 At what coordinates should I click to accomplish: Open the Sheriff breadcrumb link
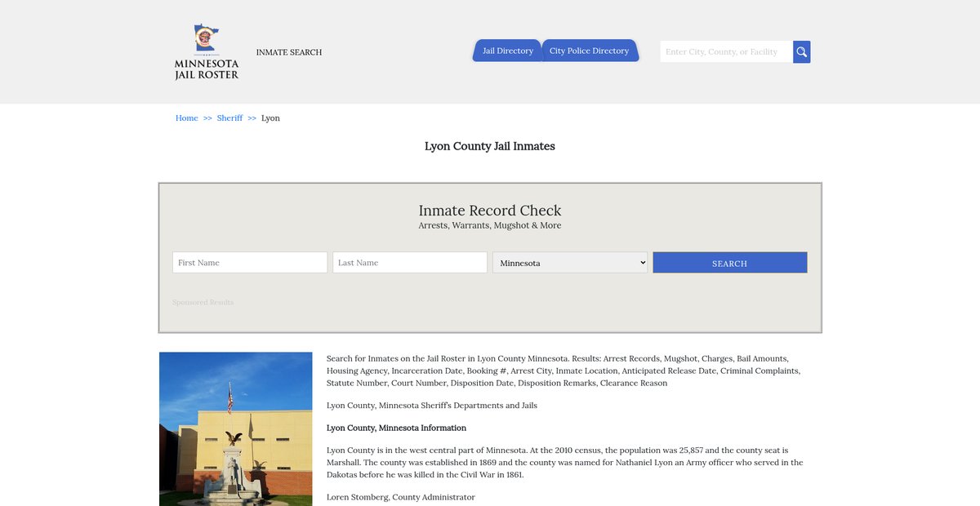[229, 118]
